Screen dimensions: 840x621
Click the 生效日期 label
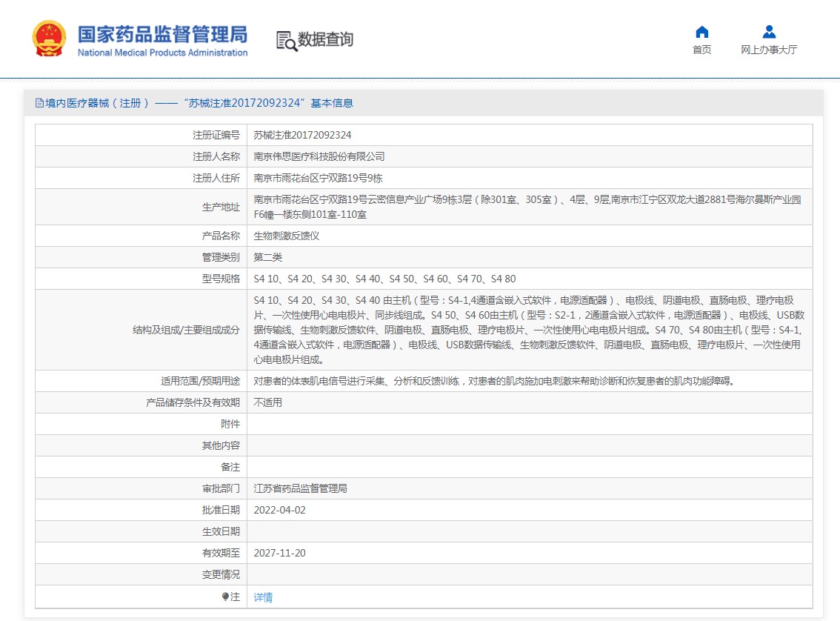(x=221, y=531)
